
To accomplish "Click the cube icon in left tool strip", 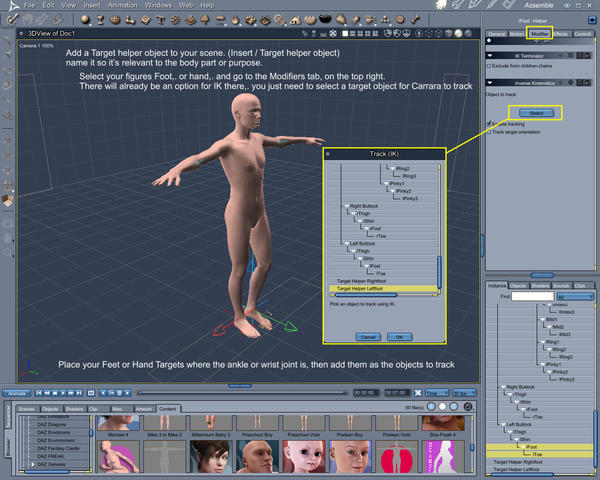I will (7, 201).
